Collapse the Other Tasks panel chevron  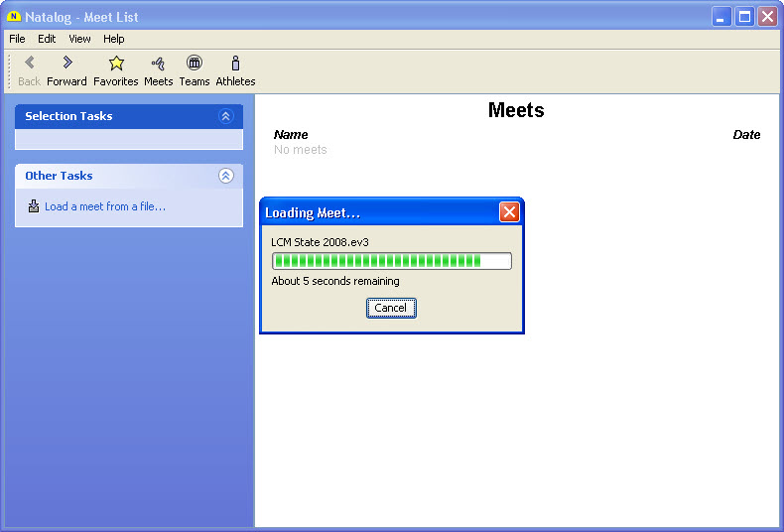pyautogui.click(x=225, y=176)
